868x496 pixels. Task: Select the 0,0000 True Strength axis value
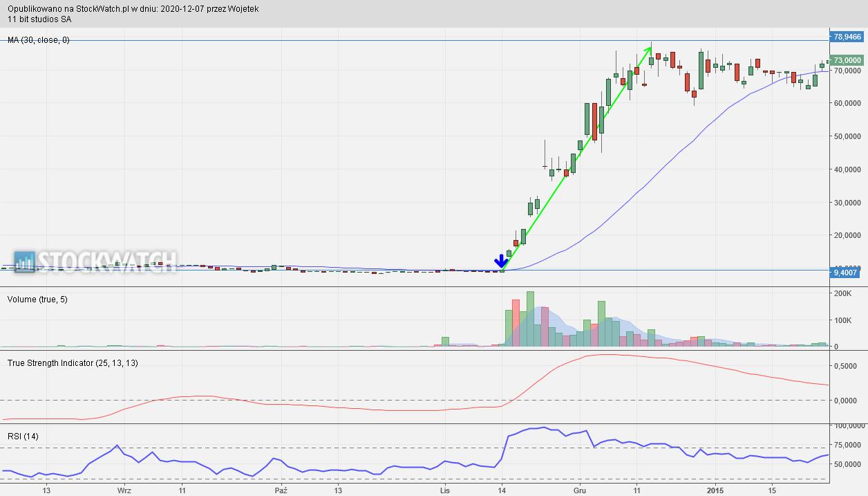pos(846,401)
